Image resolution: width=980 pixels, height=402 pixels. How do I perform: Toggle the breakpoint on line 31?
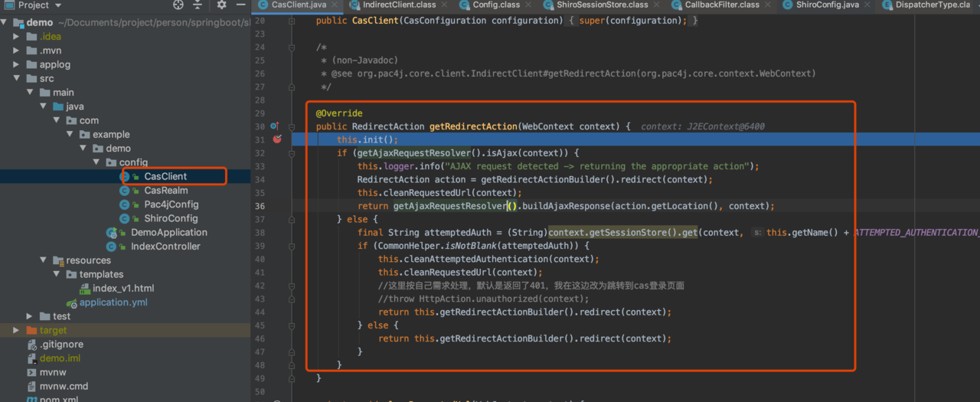[277, 139]
